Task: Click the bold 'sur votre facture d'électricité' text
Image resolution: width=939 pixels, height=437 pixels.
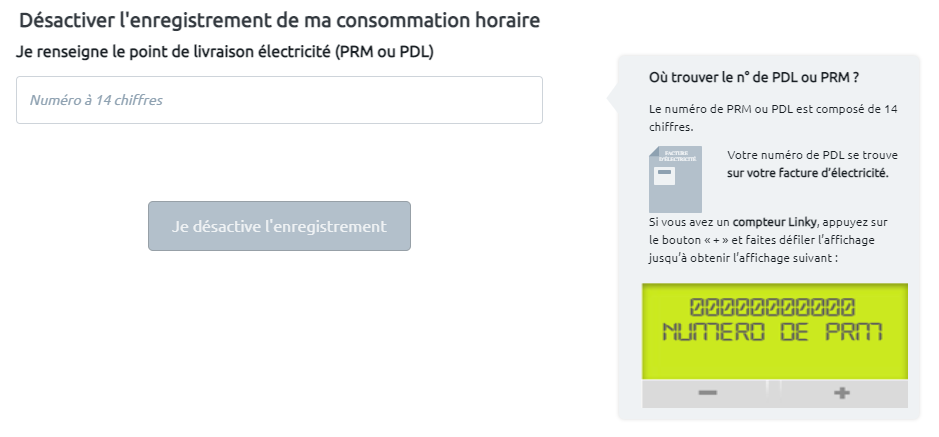Action: click(808, 172)
